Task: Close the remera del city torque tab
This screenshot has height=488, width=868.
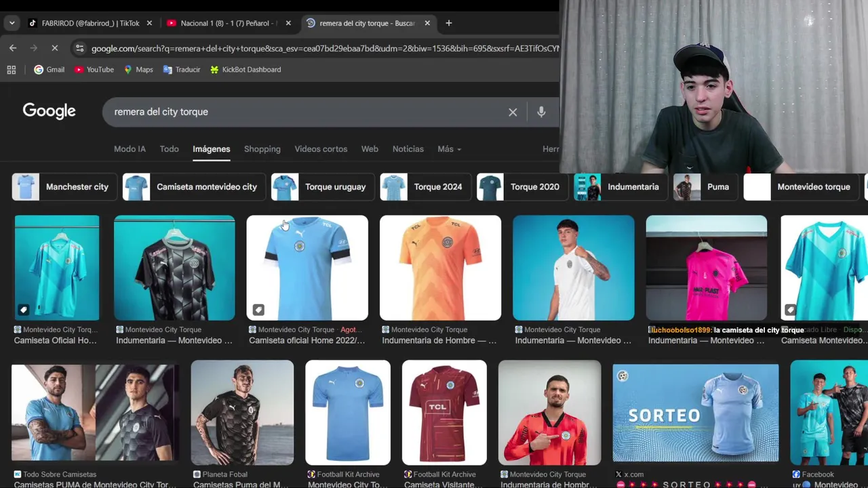Action: (x=427, y=23)
